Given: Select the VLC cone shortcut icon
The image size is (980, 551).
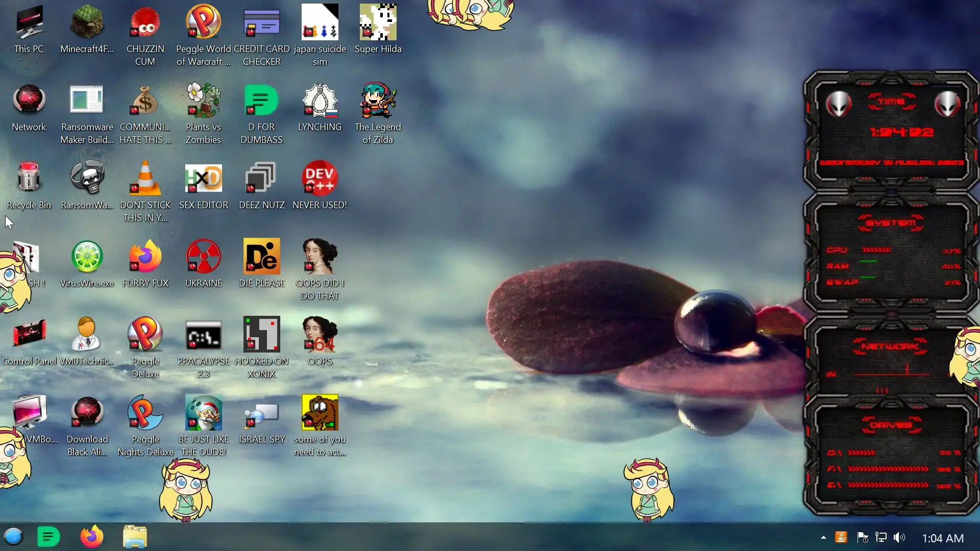Looking at the screenshot, I should click(x=145, y=179).
